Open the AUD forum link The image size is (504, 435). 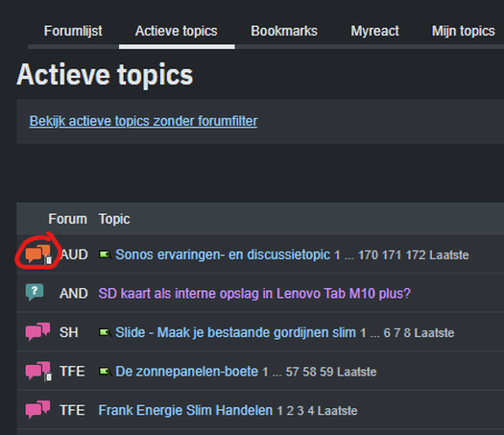74,254
